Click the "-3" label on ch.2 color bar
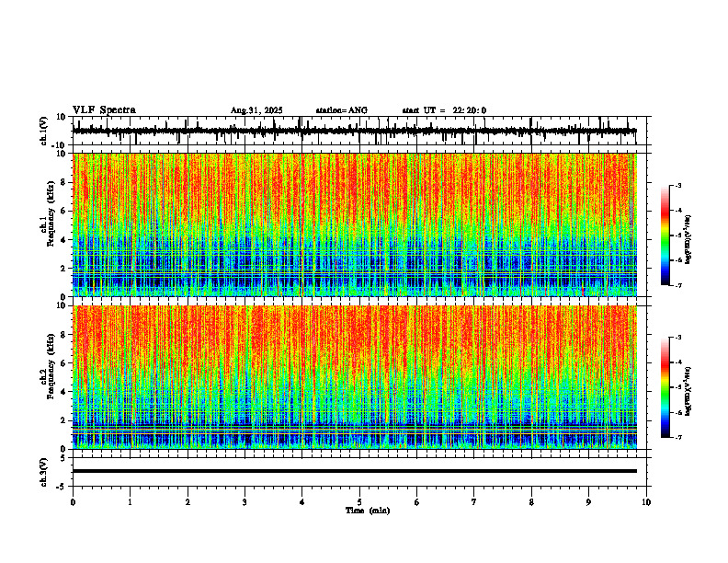This screenshot has width=728, height=563. (678, 338)
